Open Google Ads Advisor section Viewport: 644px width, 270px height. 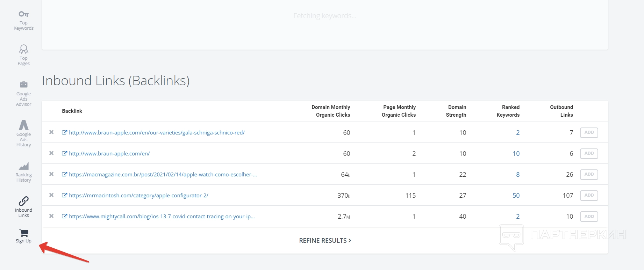pos(23,93)
